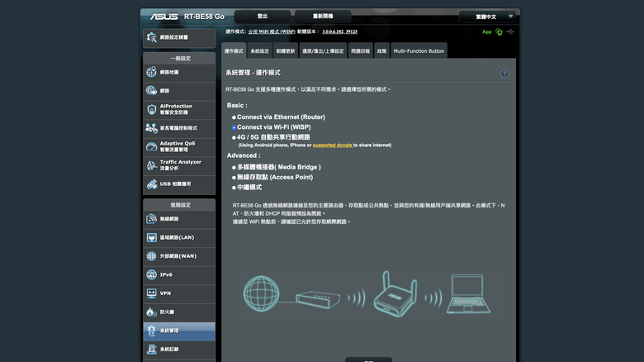This screenshot has width=644, height=362.
Task: Open the 公用 WiFi 模式 (WISP) link
Action: (x=272, y=31)
